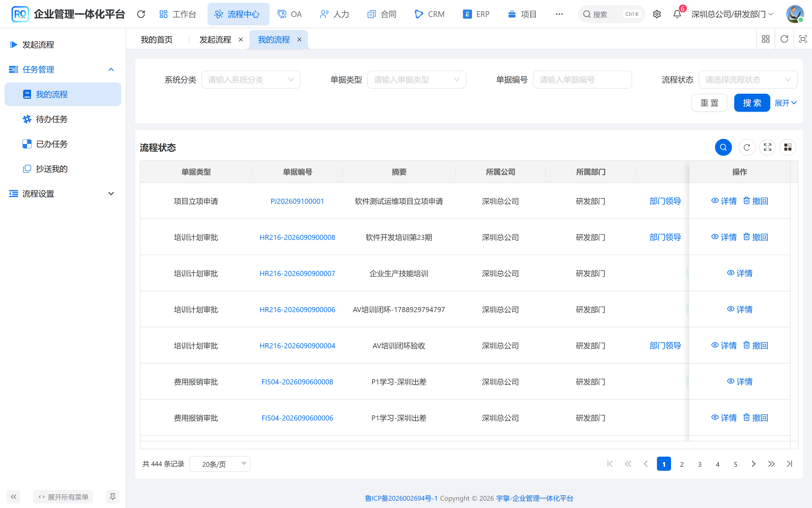Refresh the flow status table
The height and width of the screenshot is (508, 812).
click(x=747, y=147)
